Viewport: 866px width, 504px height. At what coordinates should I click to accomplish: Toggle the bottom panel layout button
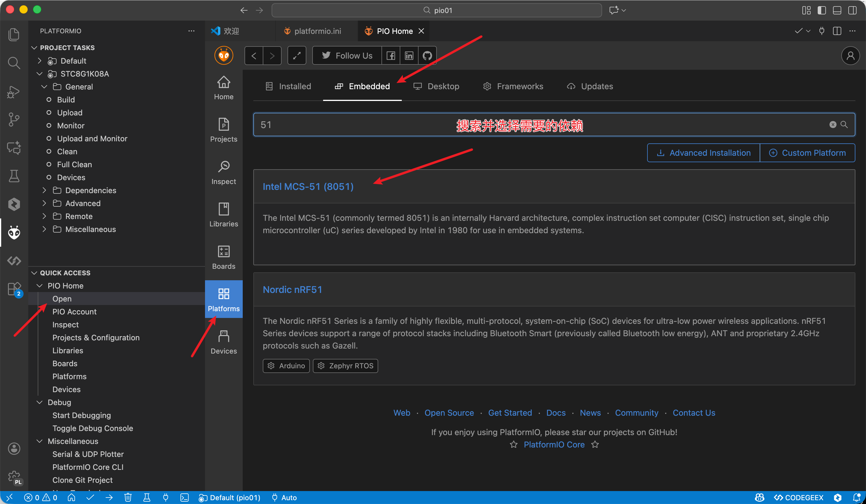click(x=837, y=10)
